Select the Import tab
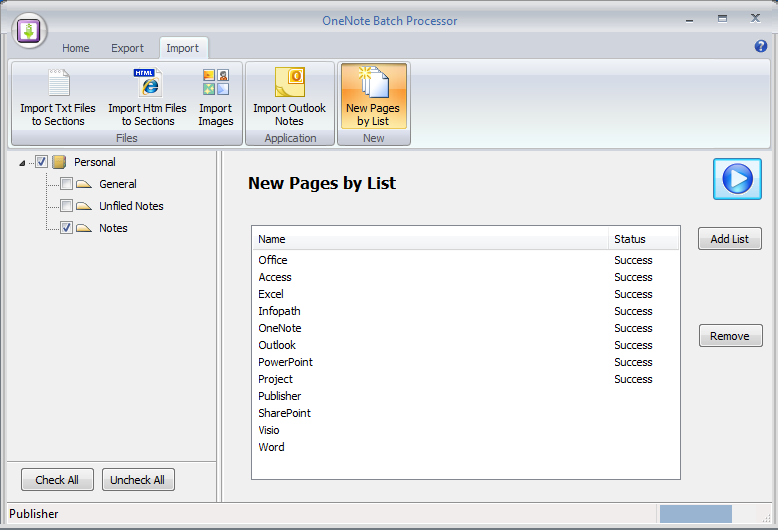Screen dimensions: 778x530 click(183, 48)
